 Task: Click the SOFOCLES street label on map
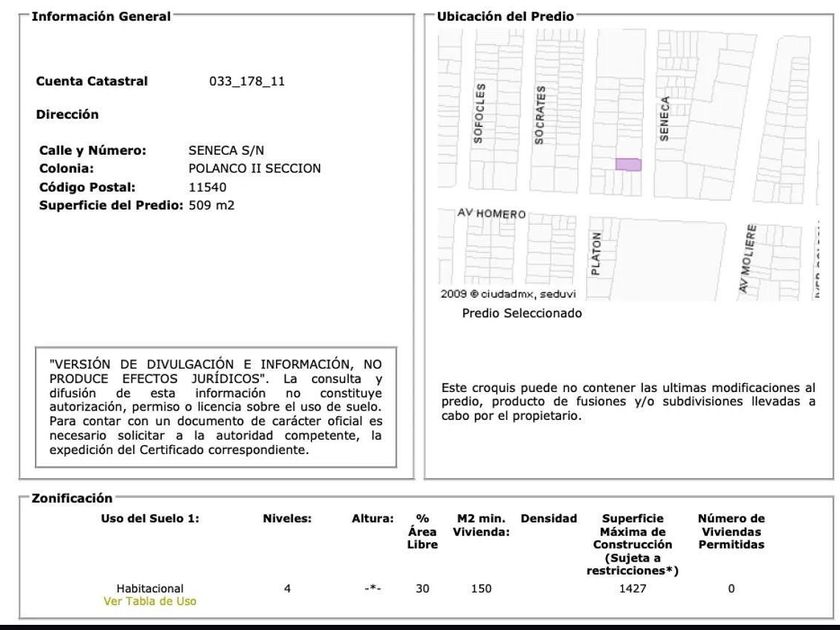pos(479,114)
